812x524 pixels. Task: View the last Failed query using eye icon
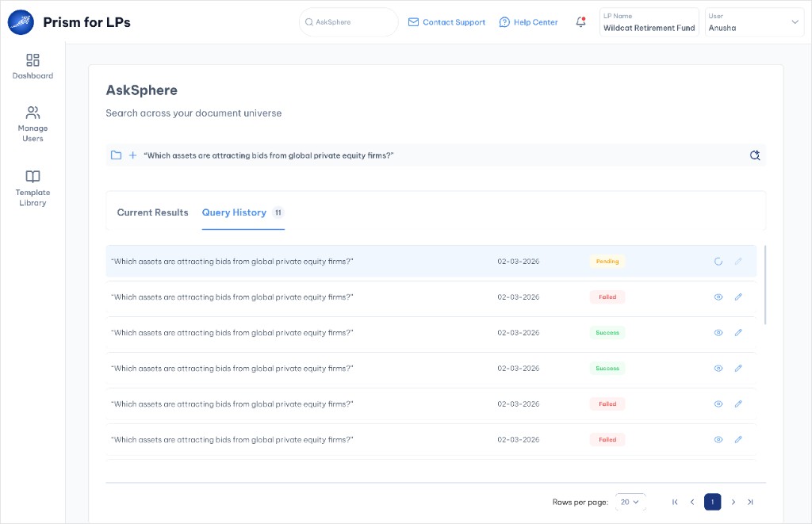point(718,440)
